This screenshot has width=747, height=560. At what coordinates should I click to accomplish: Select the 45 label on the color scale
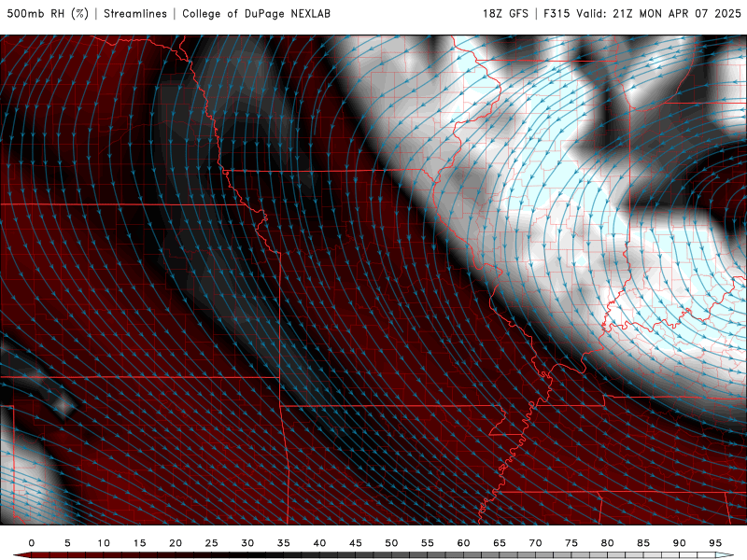[356, 543]
